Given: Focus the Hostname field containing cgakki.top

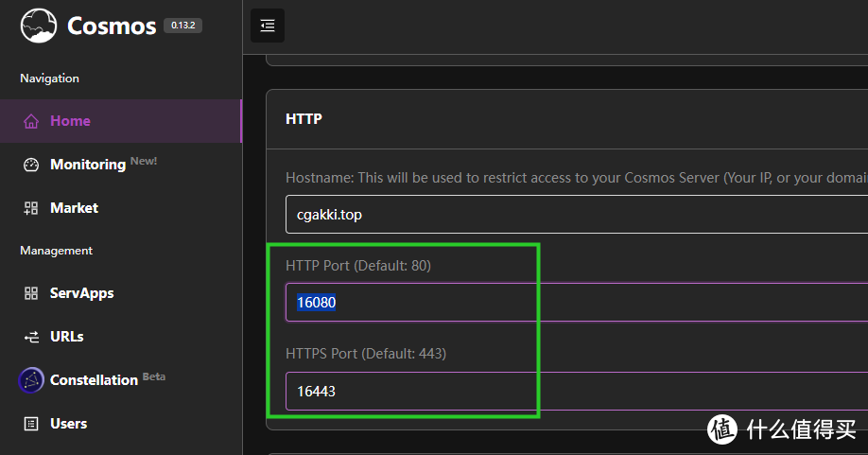Looking at the screenshot, I should click(x=577, y=214).
